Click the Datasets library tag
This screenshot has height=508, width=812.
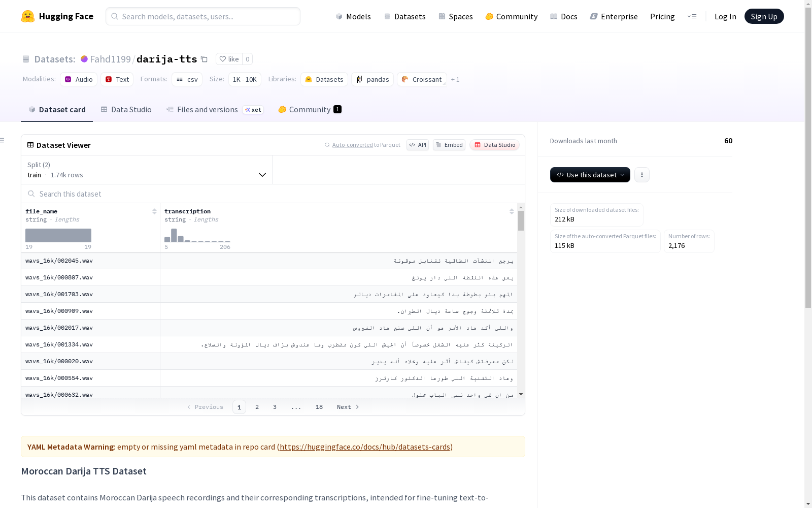pos(324,79)
